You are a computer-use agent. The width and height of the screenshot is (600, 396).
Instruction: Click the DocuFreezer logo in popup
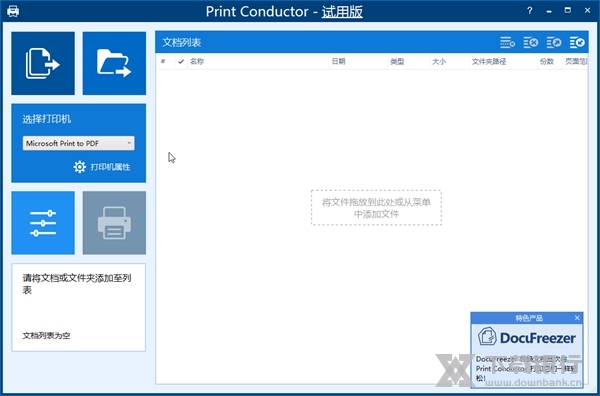pyautogui.click(x=527, y=337)
